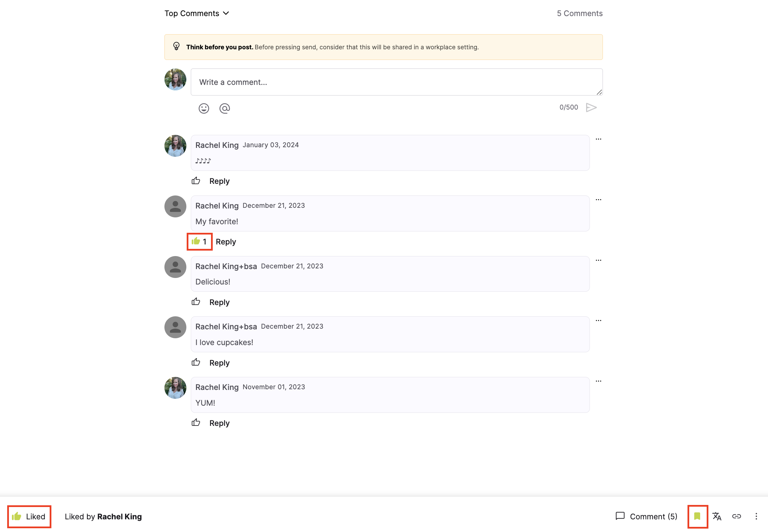Expand the Top Comments sort dropdown
This screenshot has height=532, width=768.
pyautogui.click(x=197, y=13)
